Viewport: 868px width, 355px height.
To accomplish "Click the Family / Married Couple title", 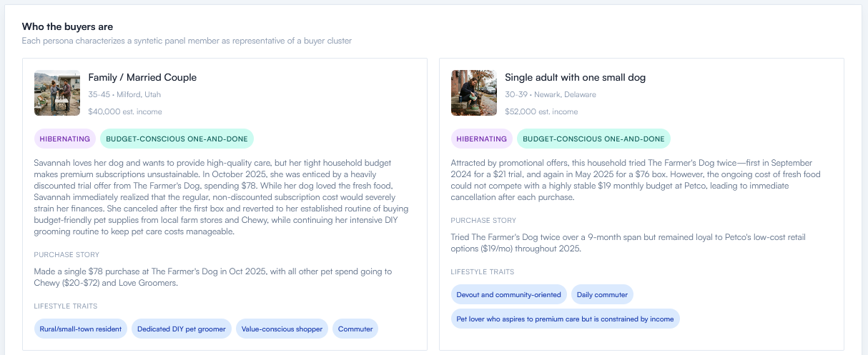I will pyautogui.click(x=142, y=77).
